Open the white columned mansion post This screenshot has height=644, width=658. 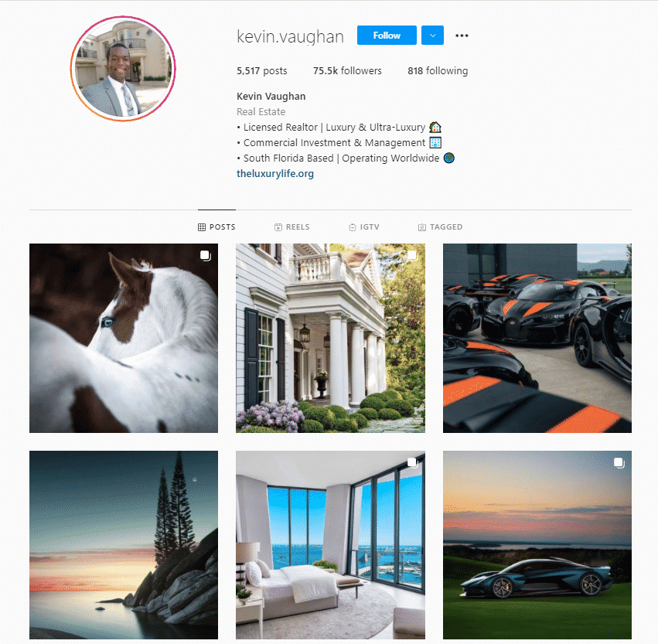click(330, 338)
